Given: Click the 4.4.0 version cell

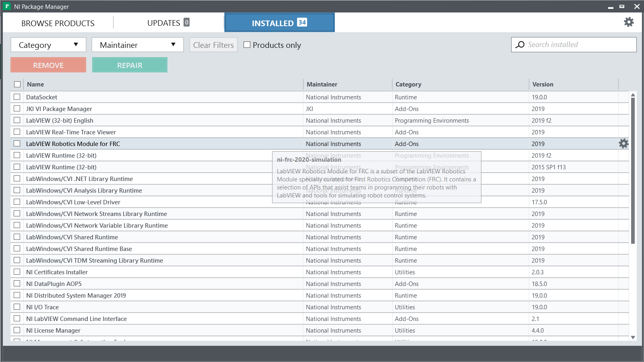Looking at the screenshot, I should click(538, 331).
